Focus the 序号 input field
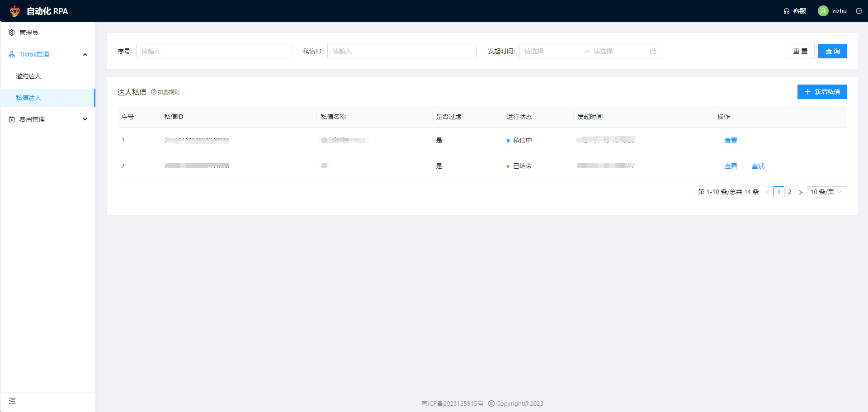This screenshot has width=868, height=412. (x=214, y=51)
